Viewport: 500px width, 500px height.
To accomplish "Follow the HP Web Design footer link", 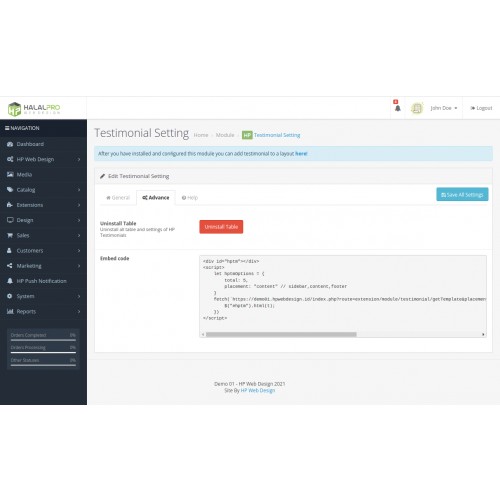I will 258,390.
